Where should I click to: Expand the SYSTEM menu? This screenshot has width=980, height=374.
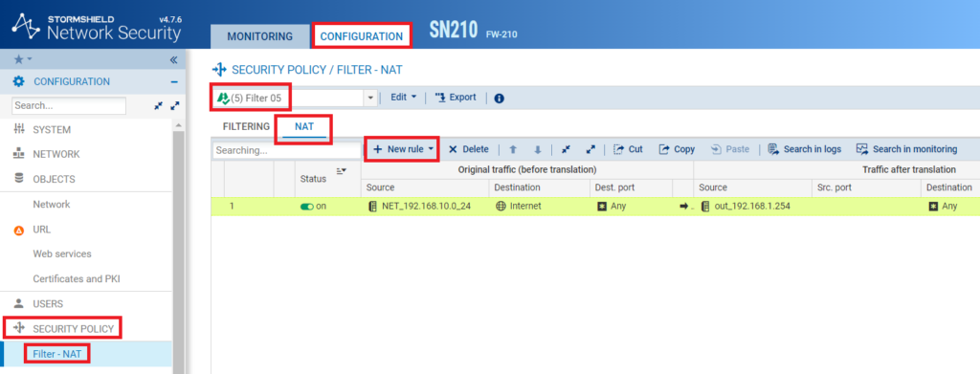tap(52, 130)
